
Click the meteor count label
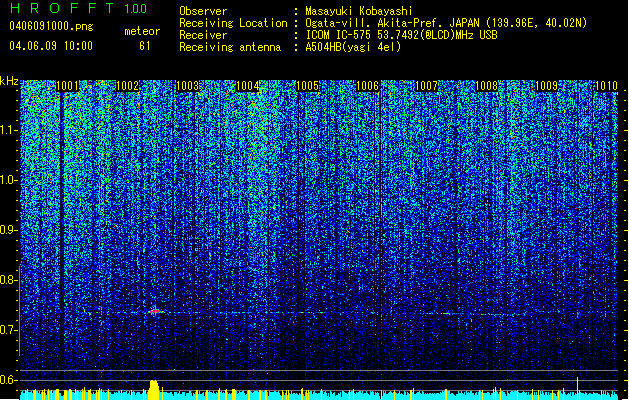coord(142,31)
